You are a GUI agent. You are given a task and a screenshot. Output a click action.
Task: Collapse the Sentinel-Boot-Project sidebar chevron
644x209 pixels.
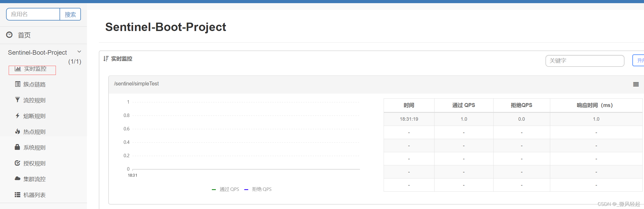(x=79, y=52)
